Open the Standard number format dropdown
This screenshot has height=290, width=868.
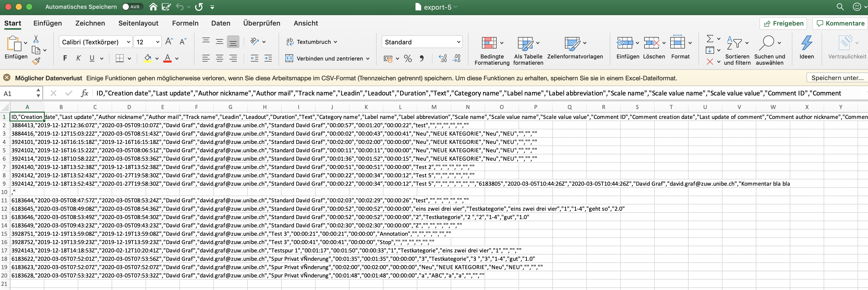[x=458, y=42]
